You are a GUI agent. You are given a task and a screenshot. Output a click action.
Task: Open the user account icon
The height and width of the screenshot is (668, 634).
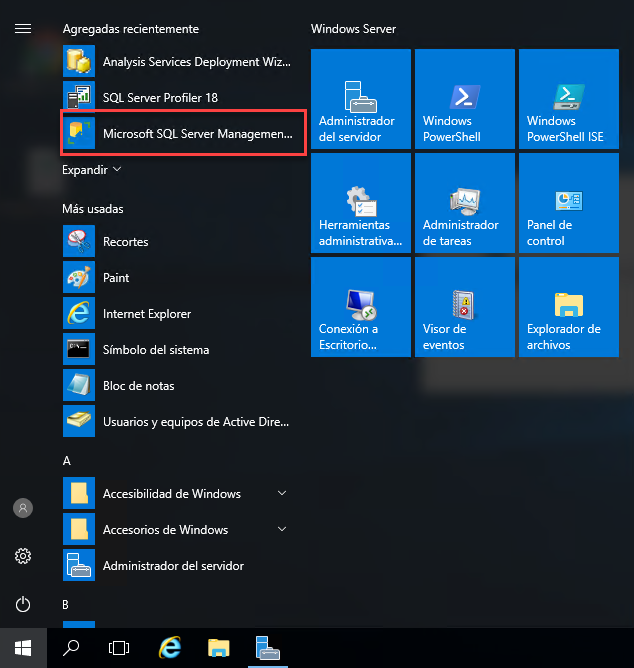click(23, 508)
